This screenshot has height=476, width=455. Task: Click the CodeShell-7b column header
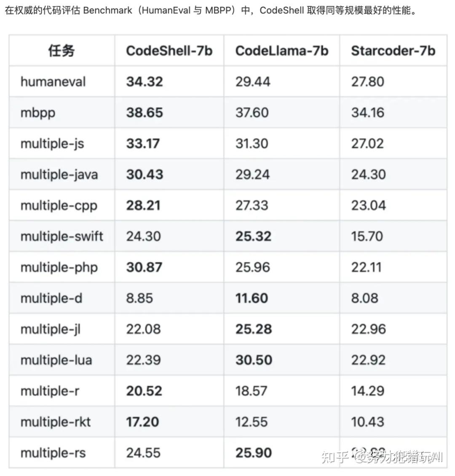point(169,51)
